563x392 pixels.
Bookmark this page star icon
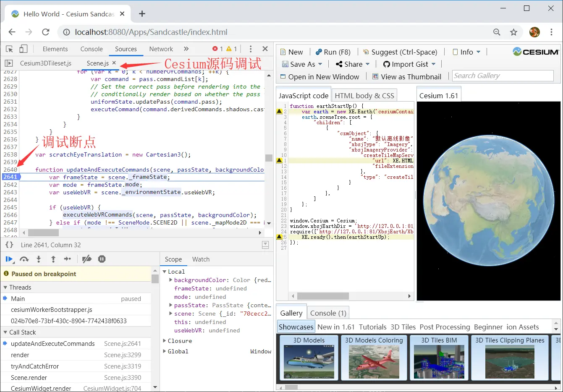513,32
